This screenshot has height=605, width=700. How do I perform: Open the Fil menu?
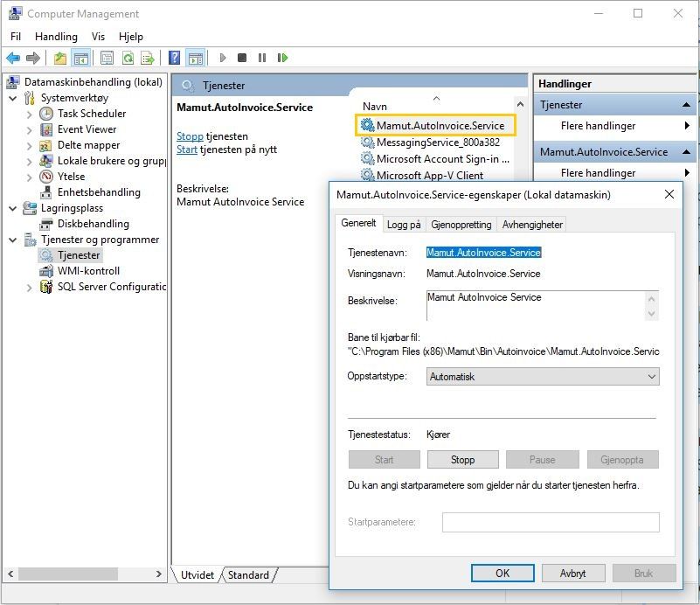click(x=16, y=37)
